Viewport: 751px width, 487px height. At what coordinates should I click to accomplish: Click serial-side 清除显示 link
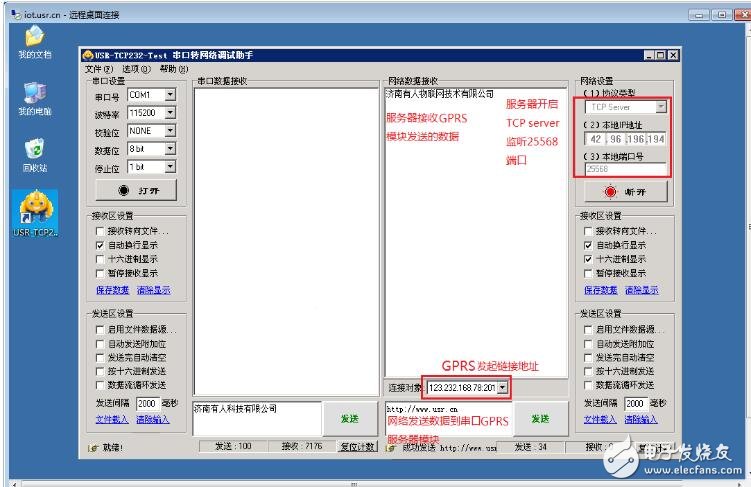click(x=153, y=290)
